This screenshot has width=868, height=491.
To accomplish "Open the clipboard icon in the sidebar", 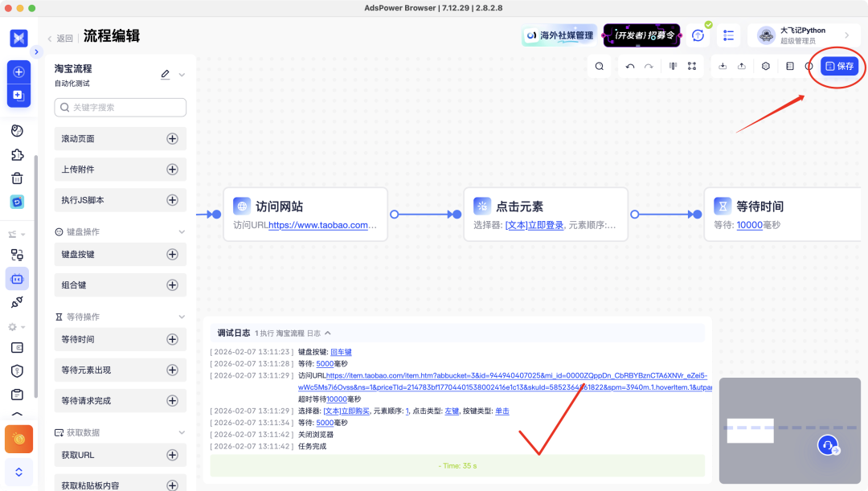I will tap(17, 395).
